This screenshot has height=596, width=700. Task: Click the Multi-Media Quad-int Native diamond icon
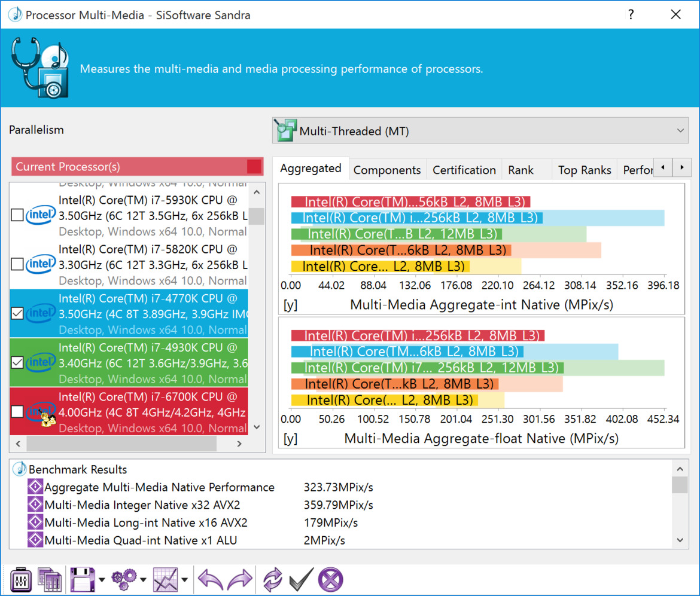[x=35, y=540]
